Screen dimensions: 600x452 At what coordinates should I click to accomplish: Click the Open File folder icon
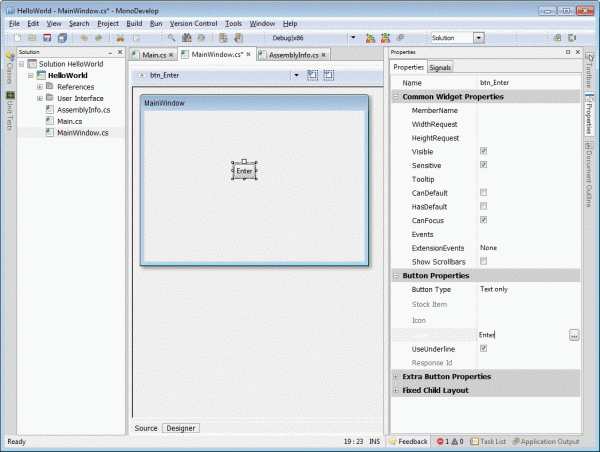tap(32, 38)
